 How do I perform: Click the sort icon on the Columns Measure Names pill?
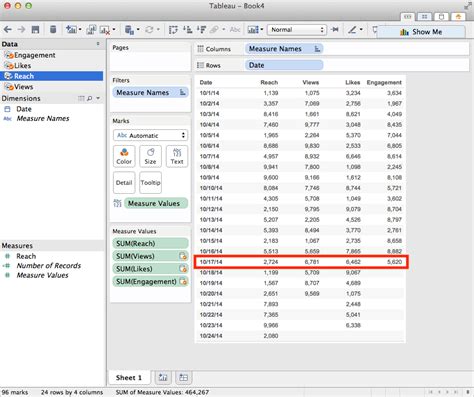(317, 49)
